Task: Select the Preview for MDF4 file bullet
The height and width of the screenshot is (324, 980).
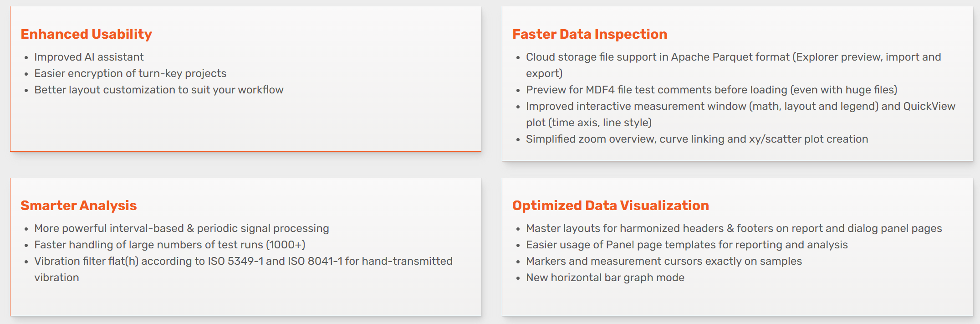Action: 712,90
